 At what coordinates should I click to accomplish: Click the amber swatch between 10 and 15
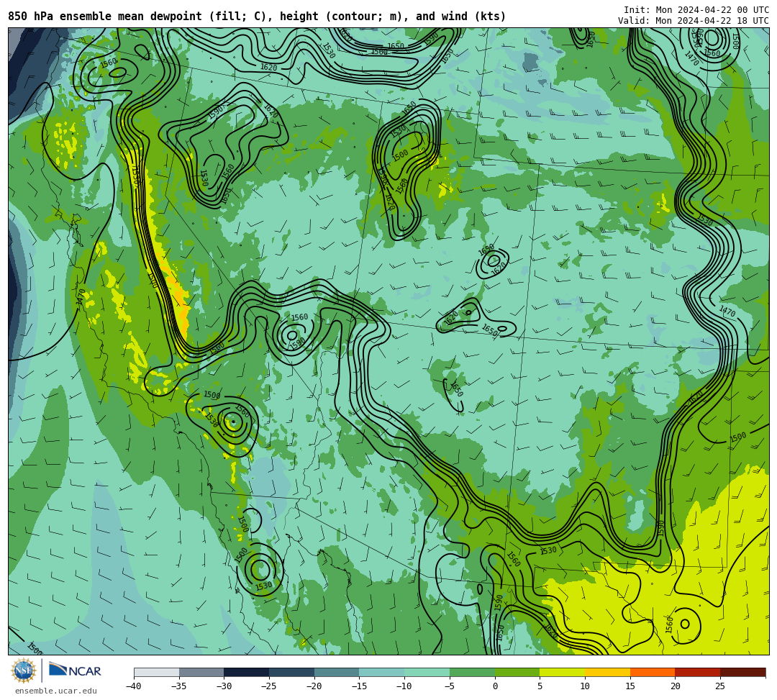[x=607, y=672]
